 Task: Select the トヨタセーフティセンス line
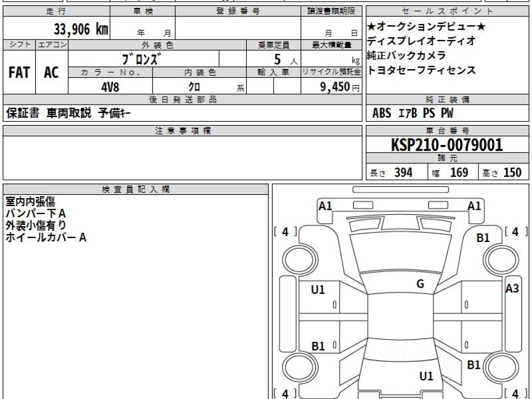coord(422,70)
